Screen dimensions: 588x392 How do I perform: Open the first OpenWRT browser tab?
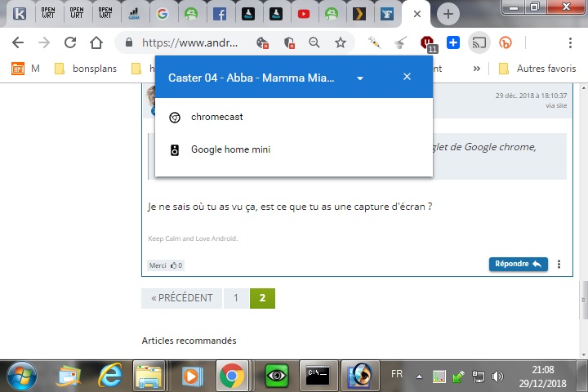pos(48,13)
